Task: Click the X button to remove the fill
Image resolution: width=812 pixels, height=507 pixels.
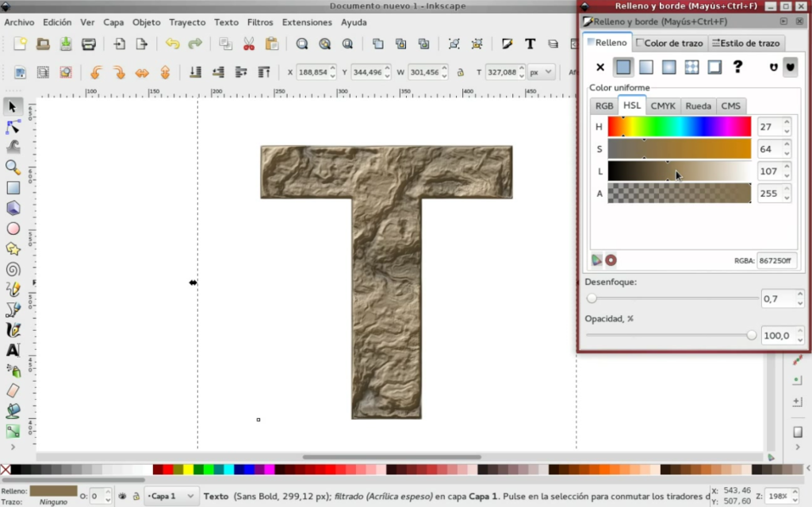Action: (600, 67)
